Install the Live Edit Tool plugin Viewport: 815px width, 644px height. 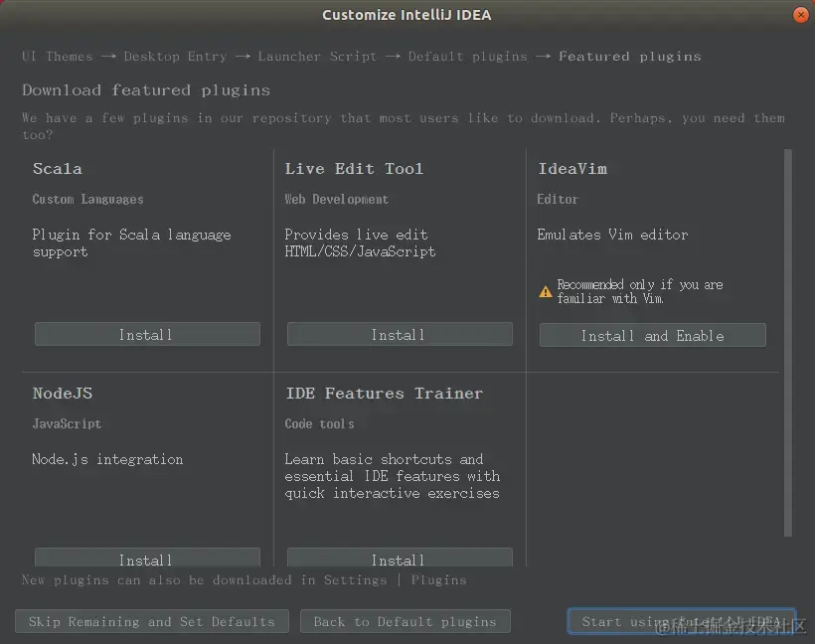click(x=400, y=334)
